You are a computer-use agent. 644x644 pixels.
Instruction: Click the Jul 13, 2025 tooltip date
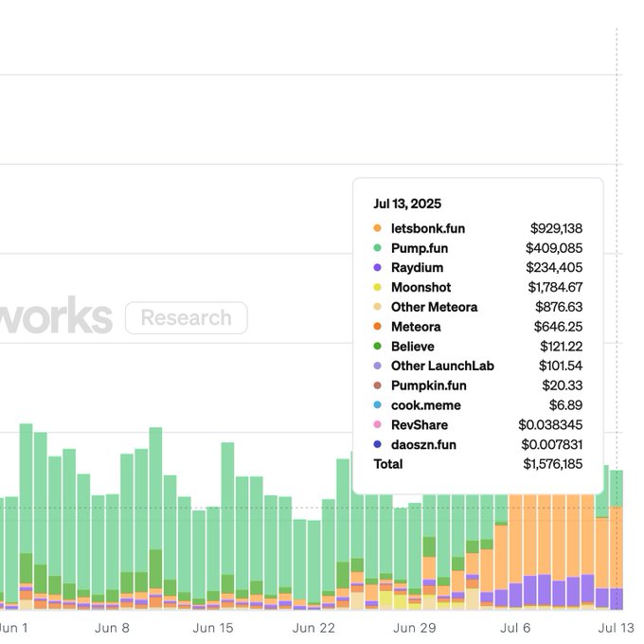tap(407, 204)
